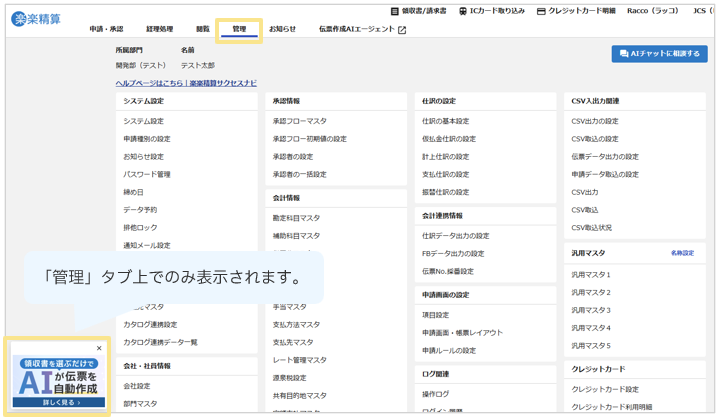Go to the お知らせ tab
Viewport: 720px width, 418px height.
[x=282, y=29]
